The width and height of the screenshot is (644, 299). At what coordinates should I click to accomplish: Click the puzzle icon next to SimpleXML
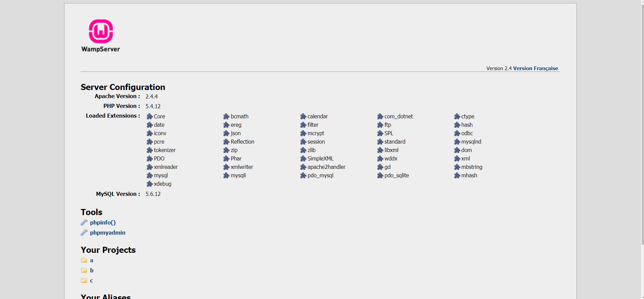point(303,159)
